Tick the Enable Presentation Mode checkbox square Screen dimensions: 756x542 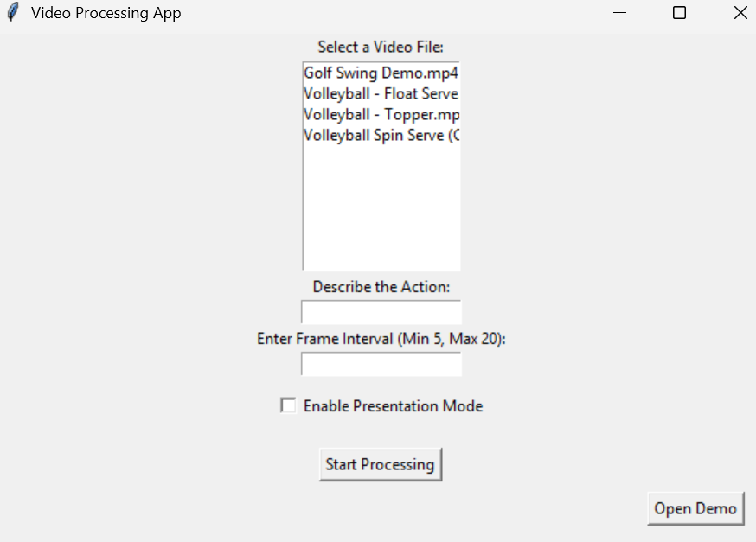coord(288,405)
